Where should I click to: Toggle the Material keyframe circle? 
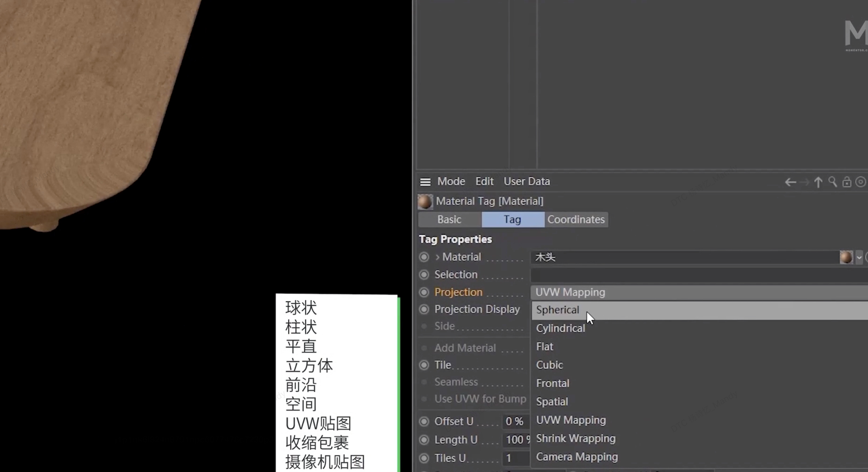(x=424, y=257)
